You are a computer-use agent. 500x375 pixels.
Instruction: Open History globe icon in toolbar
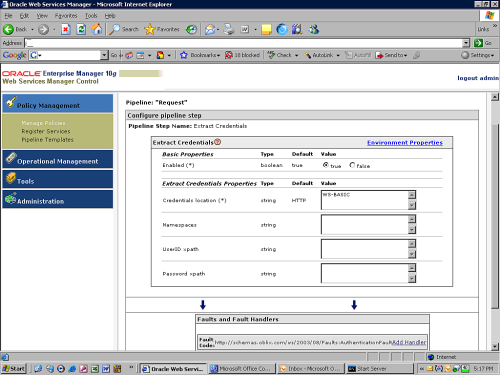[191, 30]
